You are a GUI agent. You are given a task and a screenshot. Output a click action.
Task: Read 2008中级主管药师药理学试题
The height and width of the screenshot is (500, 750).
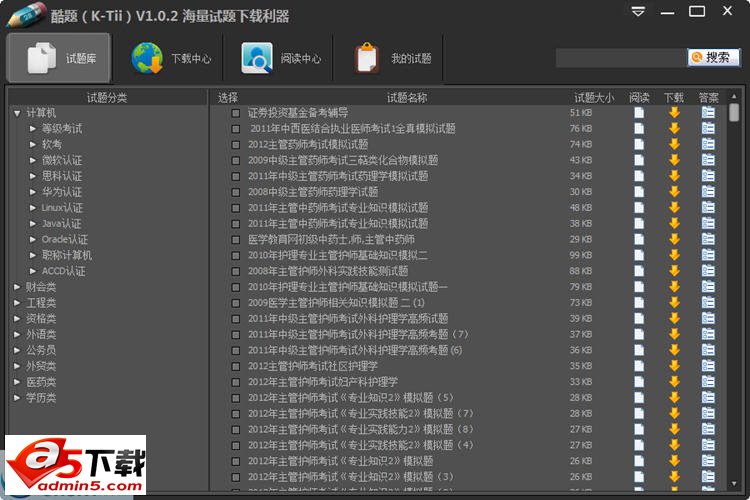click(x=639, y=192)
